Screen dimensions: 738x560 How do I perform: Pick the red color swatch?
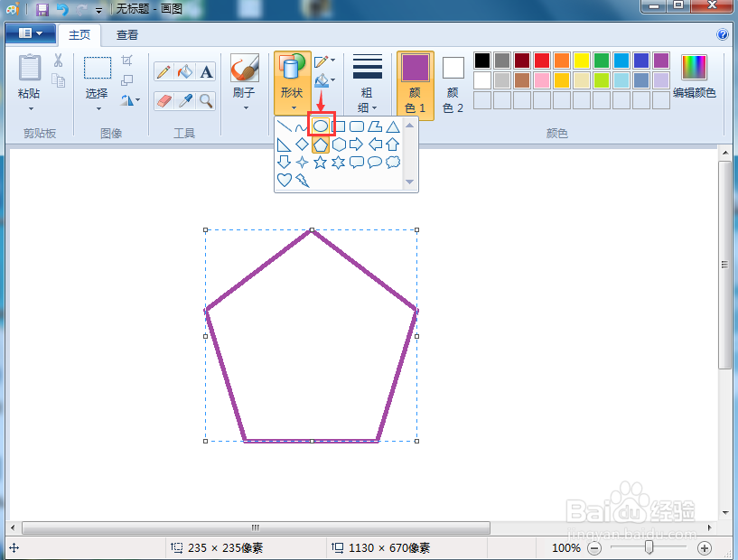coord(542,61)
